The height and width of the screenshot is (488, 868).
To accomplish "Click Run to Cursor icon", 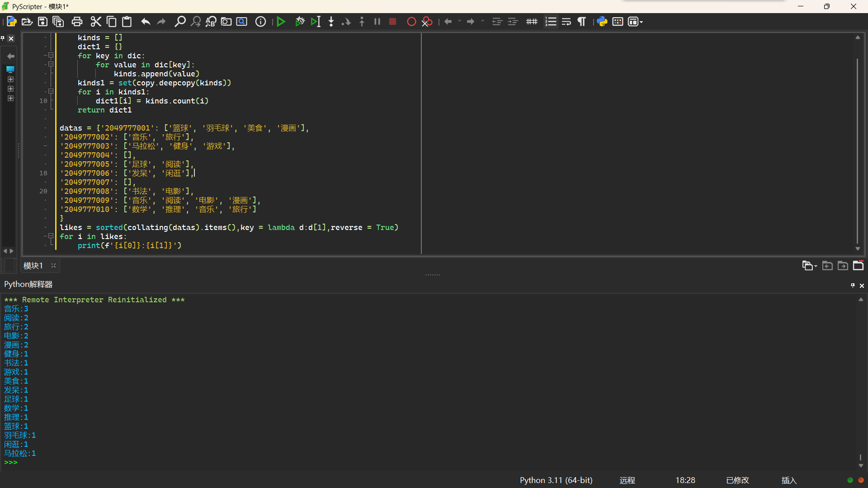I will tap(316, 22).
